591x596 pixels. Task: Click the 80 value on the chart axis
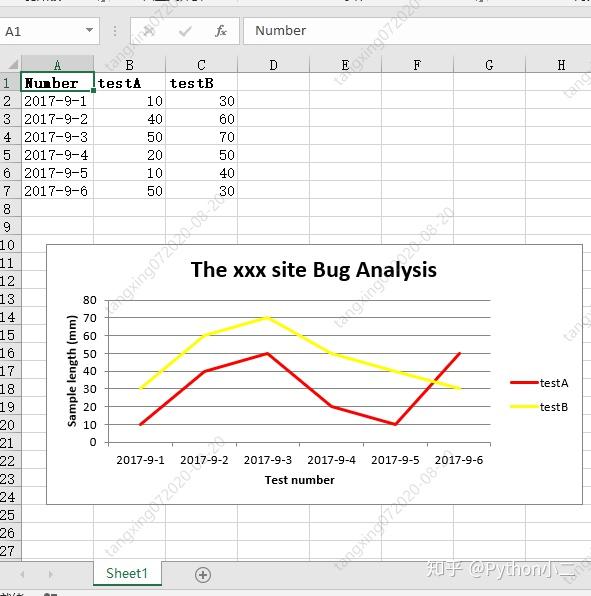tap(90, 300)
